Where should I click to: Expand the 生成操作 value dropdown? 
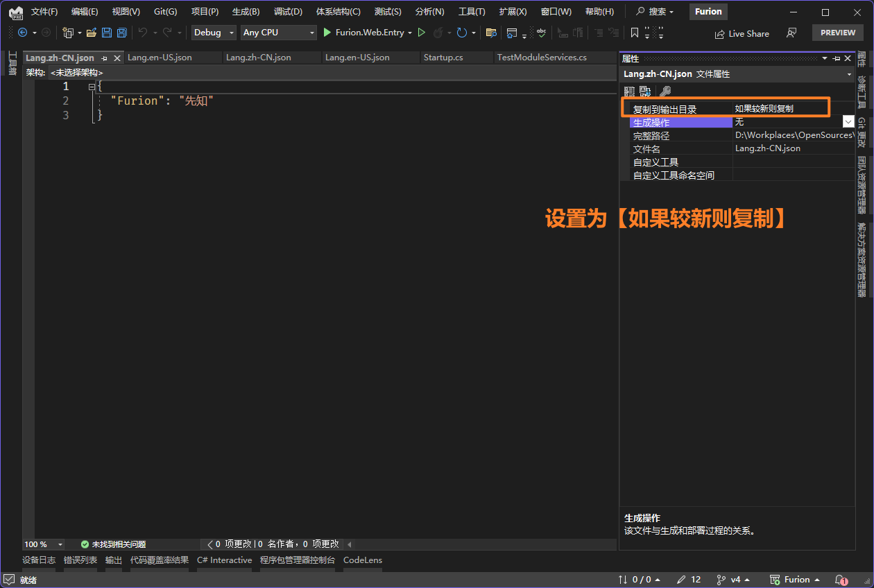[x=848, y=122]
